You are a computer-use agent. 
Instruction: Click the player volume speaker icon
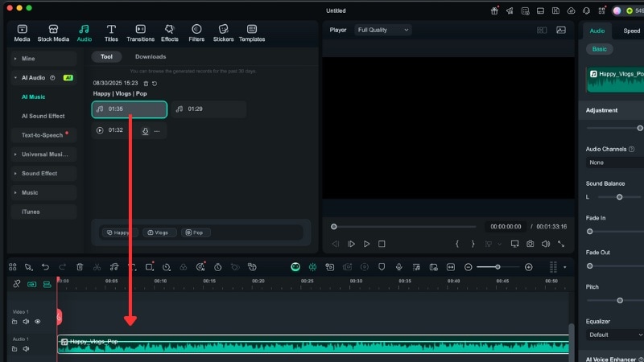point(546,244)
